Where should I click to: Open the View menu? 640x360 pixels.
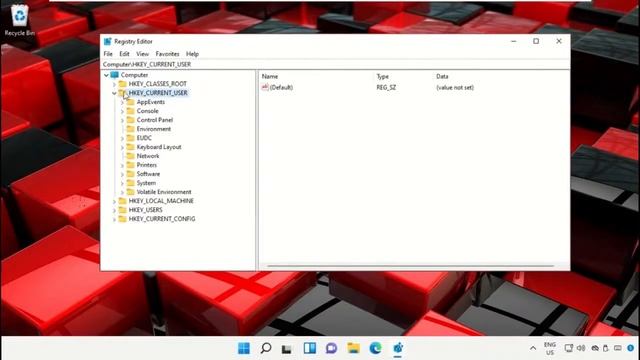(142, 54)
